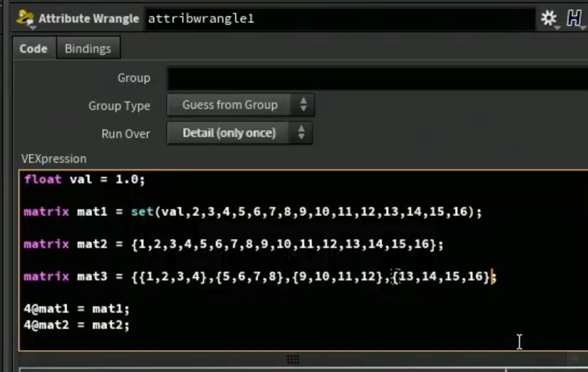588x372 pixels.
Task: Click into the Group input field
Action: tap(377, 78)
